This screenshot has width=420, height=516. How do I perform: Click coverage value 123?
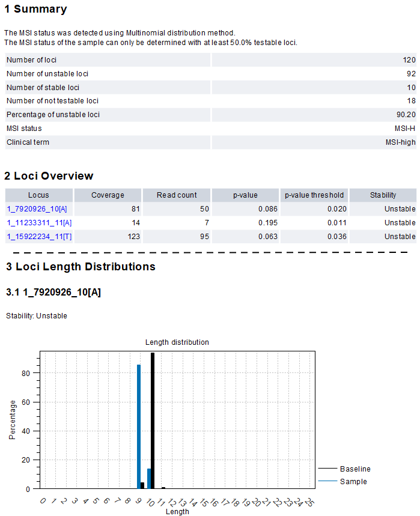pos(133,237)
